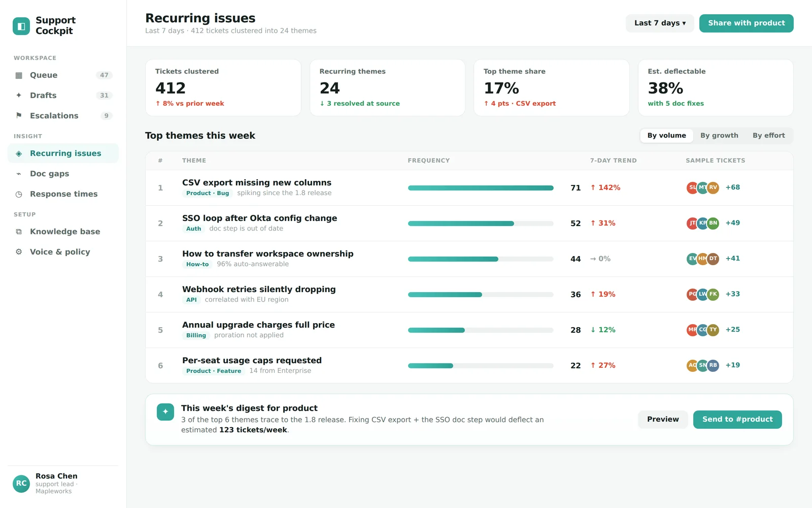Open the Queue grid icon
The width and height of the screenshot is (812, 508).
click(x=19, y=75)
